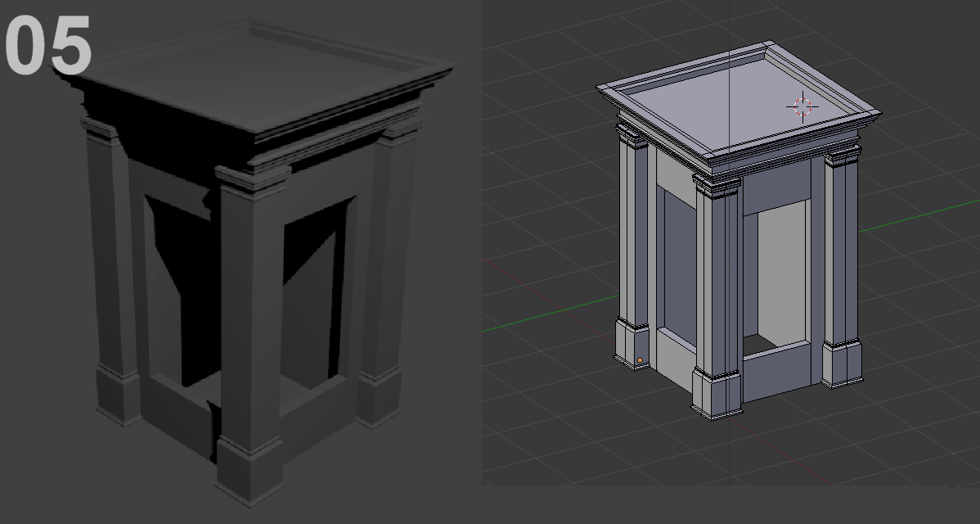Screen dimensions: 980x524
Task: Select the light-gray building model in Blender viewport
Action: click(739, 230)
